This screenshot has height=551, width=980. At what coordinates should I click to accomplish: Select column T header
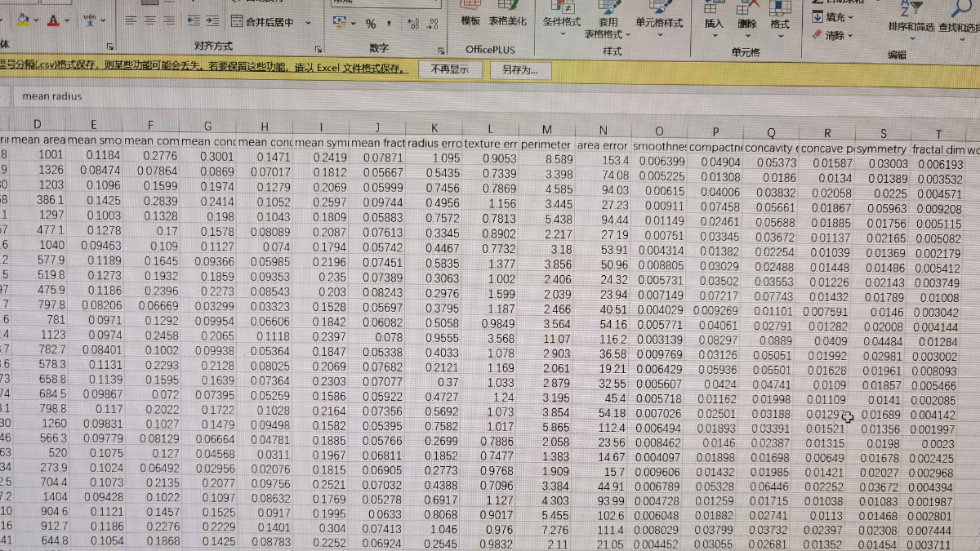coord(938,134)
